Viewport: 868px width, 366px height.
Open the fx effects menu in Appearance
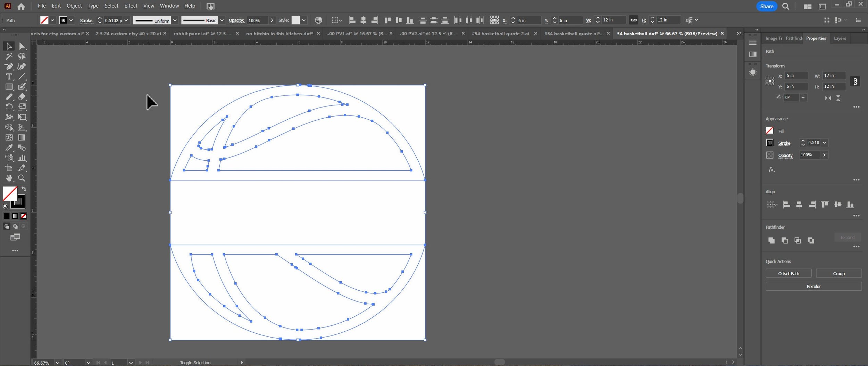[x=771, y=170]
